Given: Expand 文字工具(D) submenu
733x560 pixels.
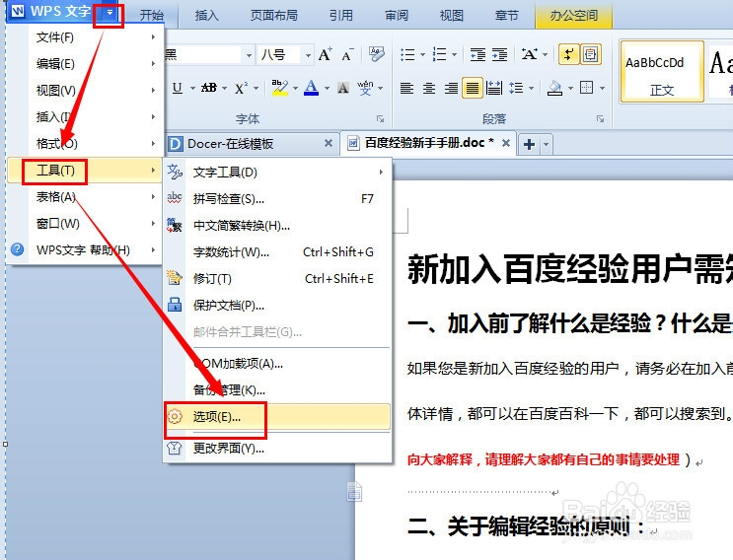Looking at the screenshot, I should [277, 173].
